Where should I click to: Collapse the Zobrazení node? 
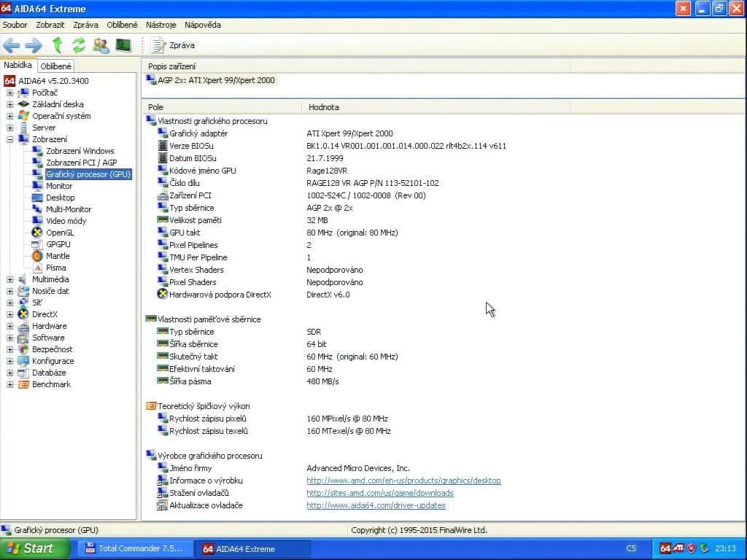[x=9, y=139]
